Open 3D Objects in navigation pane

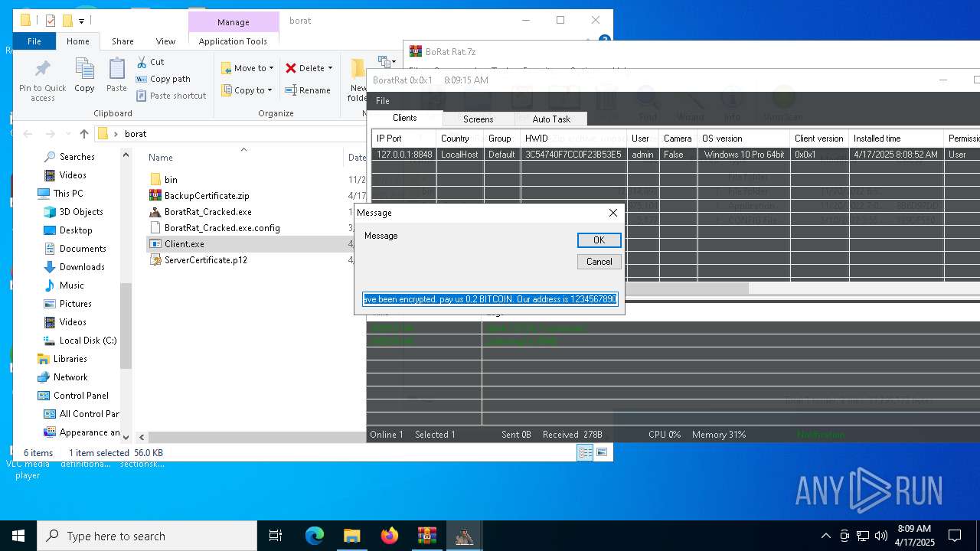[81, 212]
